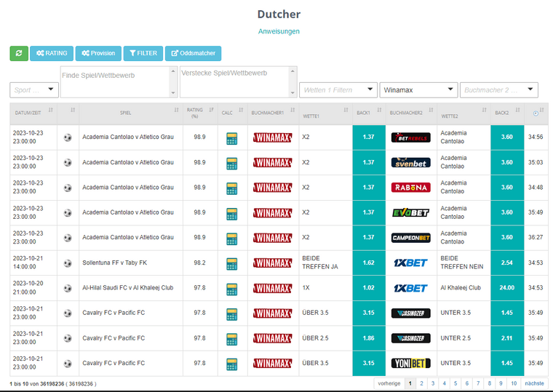The height and width of the screenshot is (392, 553).
Task: Click the 24.00 Back2 odds cell
Action: coord(507,288)
